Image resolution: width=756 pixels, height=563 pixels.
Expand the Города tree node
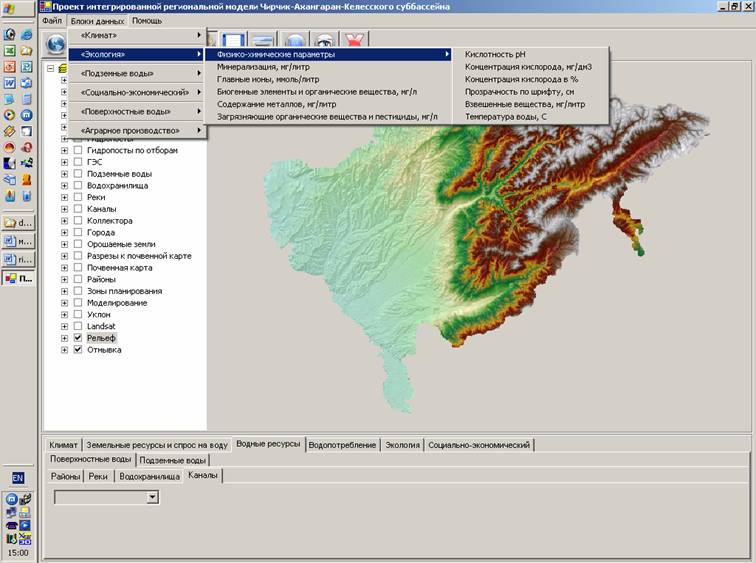click(65, 233)
